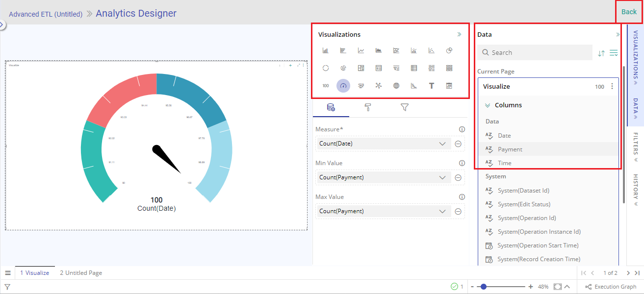644x294 pixels.
Task: Click the Back button
Action: click(629, 12)
